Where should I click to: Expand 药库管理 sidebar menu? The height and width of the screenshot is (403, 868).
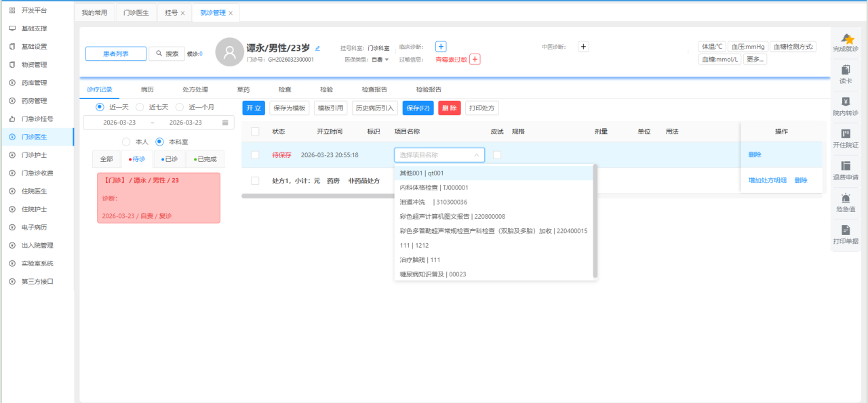tap(34, 83)
